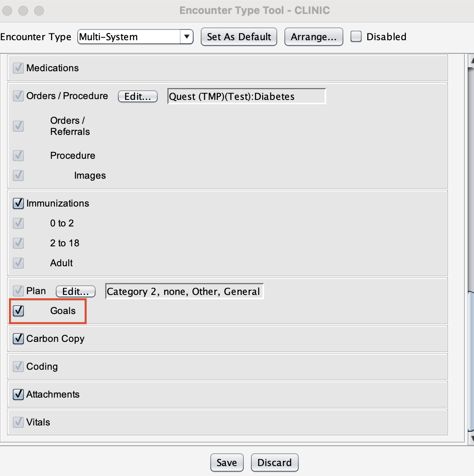Click the scrollbar down arrow
This screenshot has width=474, height=476.
pyautogui.click(x=471, y=438)
